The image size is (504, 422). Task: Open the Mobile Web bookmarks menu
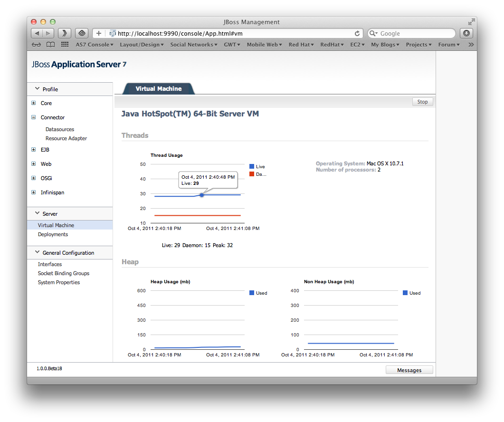click(264, 45)
